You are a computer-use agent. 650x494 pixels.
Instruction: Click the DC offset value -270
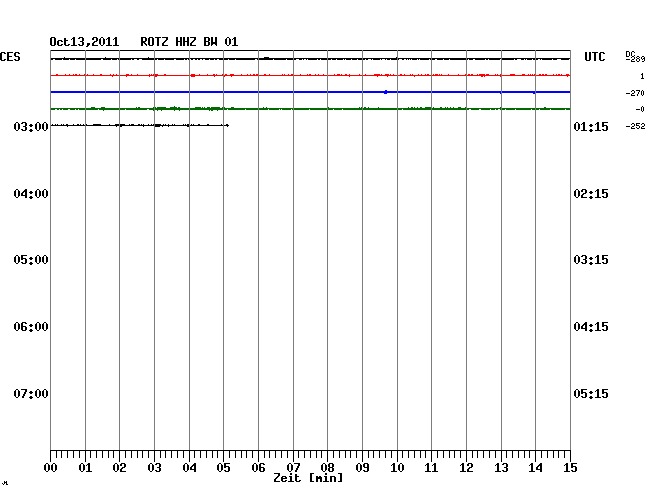click(635, 93)
